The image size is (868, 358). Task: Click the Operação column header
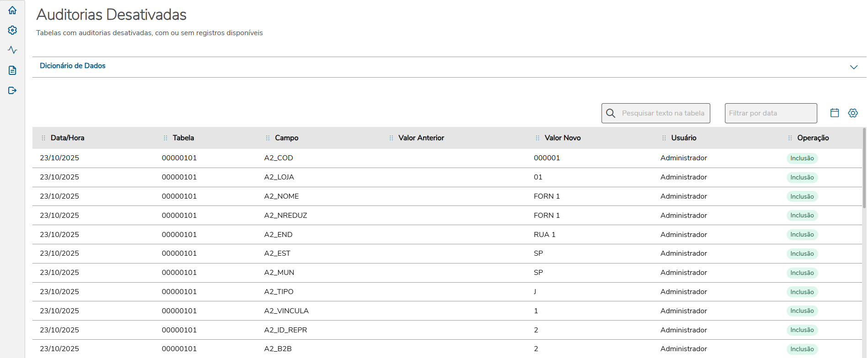coord(813,138)
